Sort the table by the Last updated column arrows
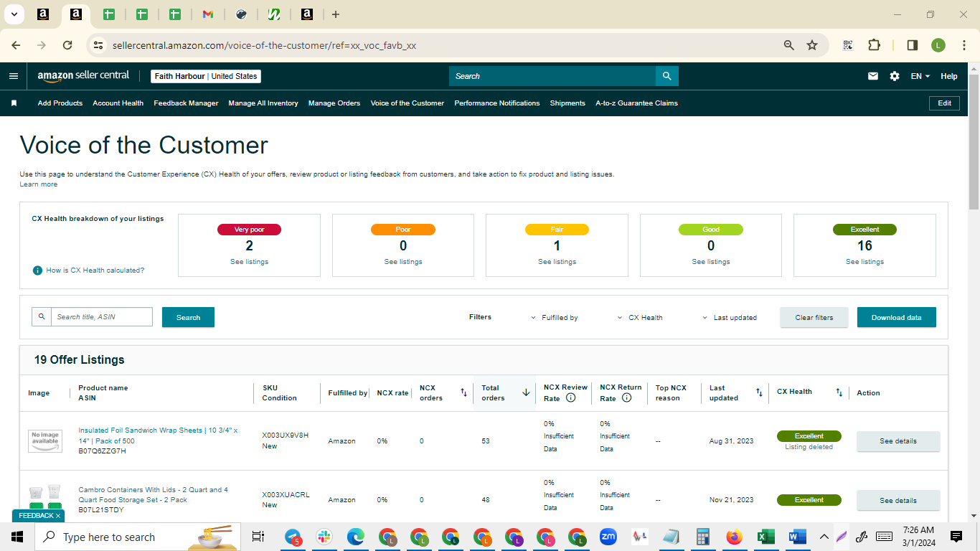The width and height of the screenshot is (980, 551). pos(759,392)
